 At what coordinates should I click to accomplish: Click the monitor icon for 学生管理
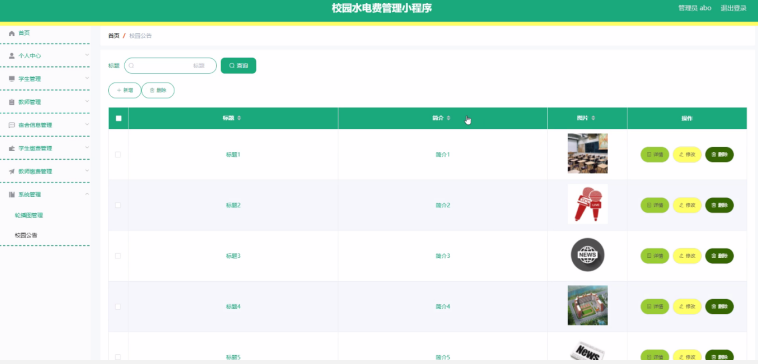(x=12, y=79)
